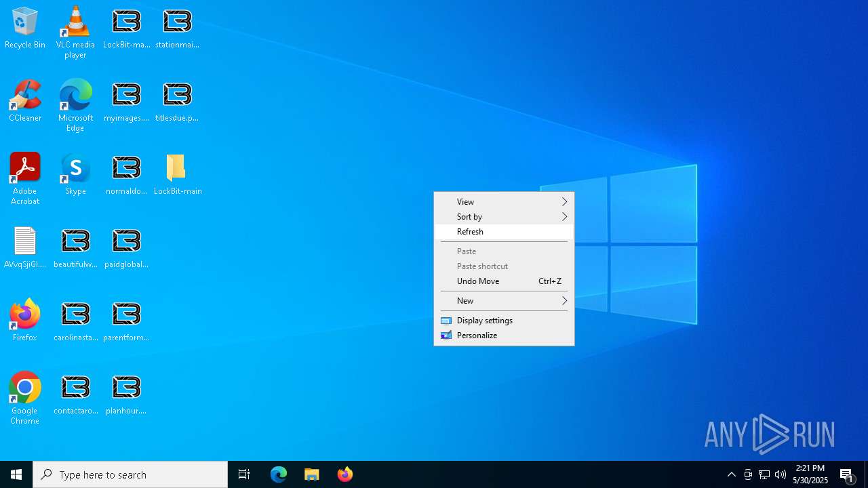
Task: Select the planhour... file icon
Action: click(127, 394)
